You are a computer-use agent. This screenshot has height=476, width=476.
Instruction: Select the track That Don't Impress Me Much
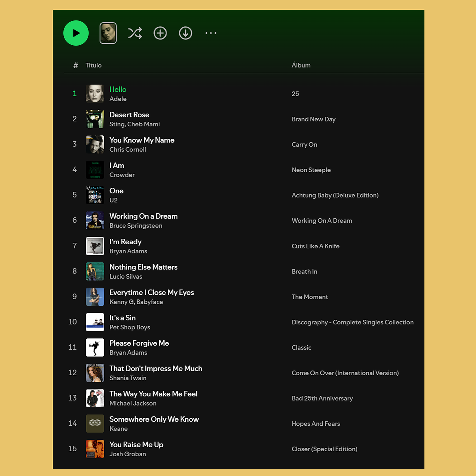pyautogui.click(x=155, y=368)
